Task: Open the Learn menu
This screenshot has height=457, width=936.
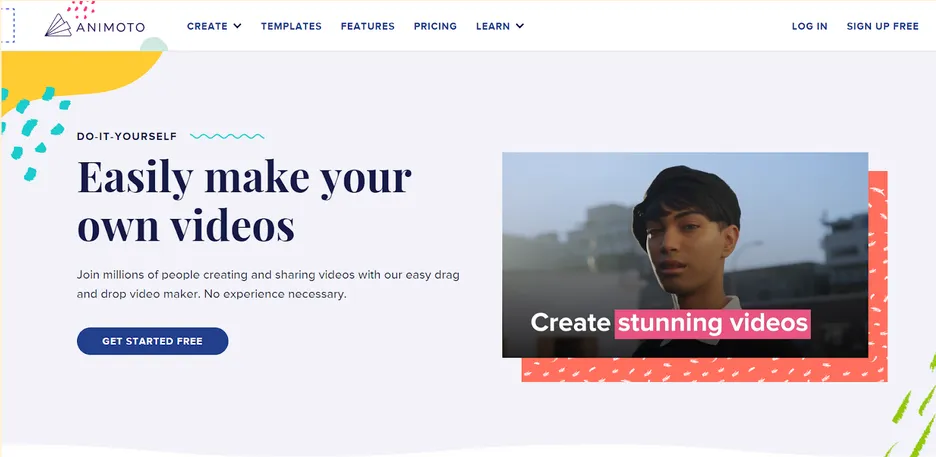Action: pos(493,26)
